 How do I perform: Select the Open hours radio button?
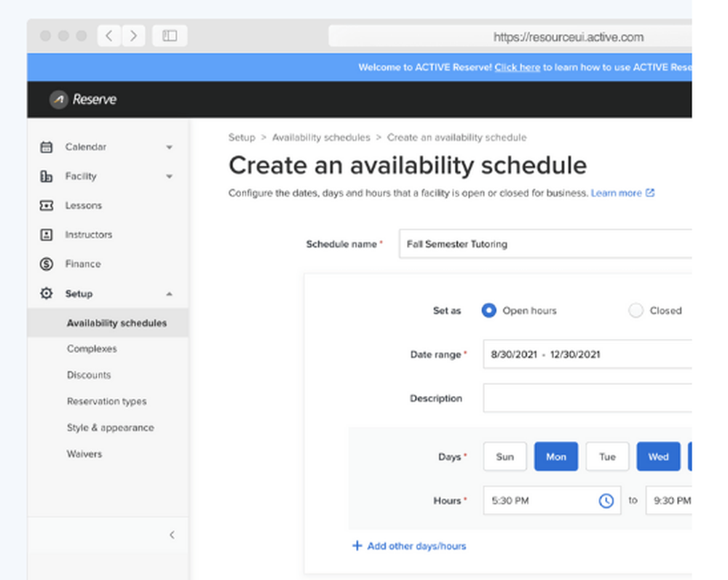point(489,311)
